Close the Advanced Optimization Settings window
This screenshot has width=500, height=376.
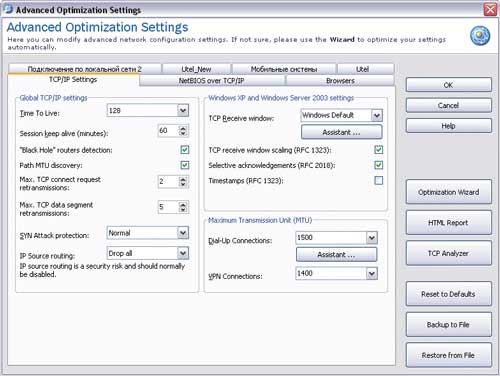tap(490, 9)
